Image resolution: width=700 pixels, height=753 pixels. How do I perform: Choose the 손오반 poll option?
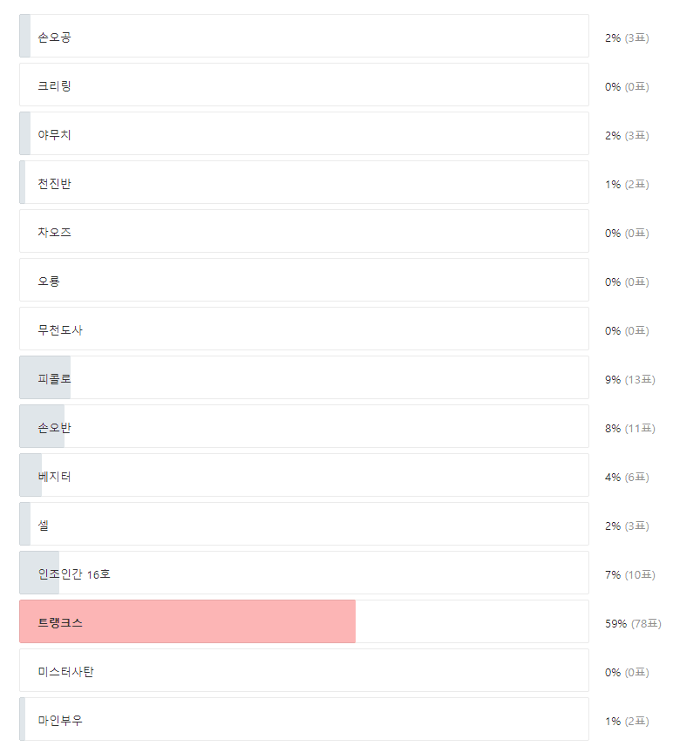(303, 427)
